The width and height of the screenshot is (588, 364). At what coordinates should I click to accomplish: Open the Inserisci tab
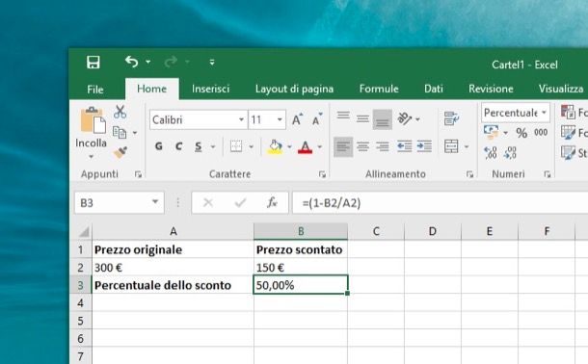[x=210, y=89]
